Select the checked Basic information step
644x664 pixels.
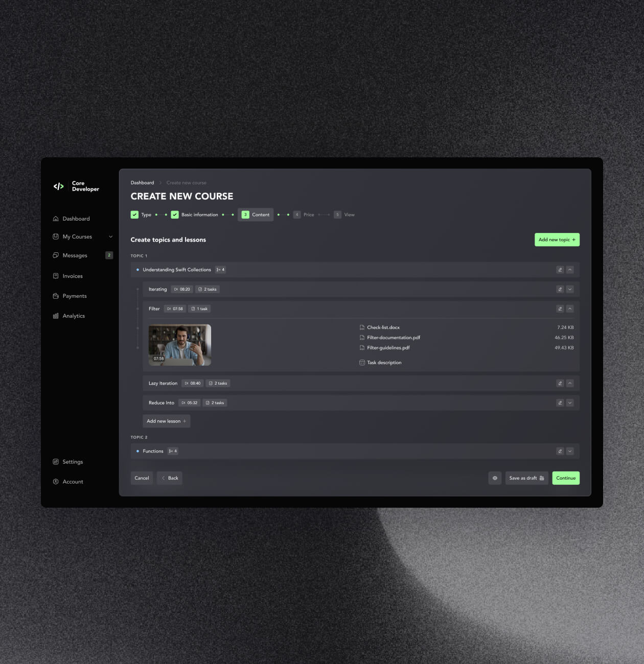[x=175, y=215]
